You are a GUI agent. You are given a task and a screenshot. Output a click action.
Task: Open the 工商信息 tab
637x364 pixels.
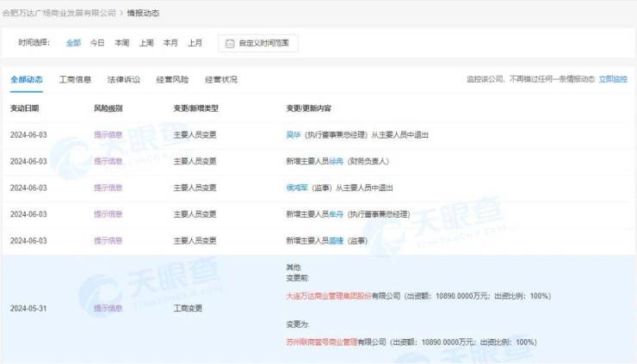pos(75,79)
